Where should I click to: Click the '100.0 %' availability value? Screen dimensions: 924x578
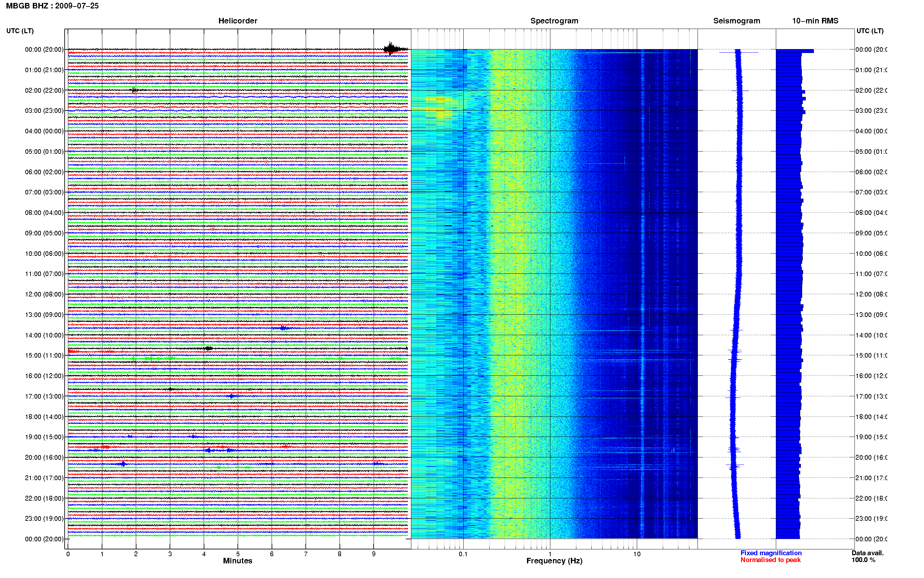coord(863,560)
